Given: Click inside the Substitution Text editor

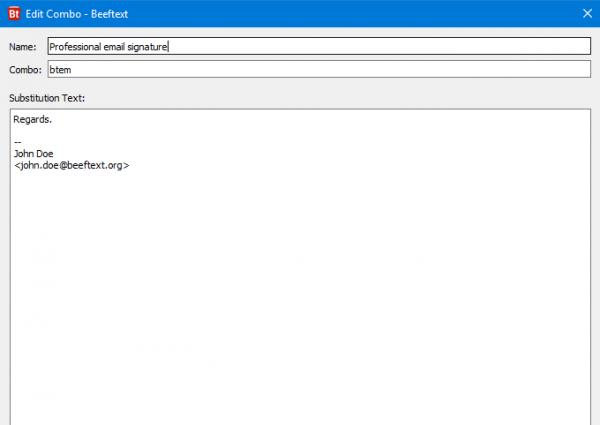Looking at the screenshot, I should pyautogui.click(x=300, y=267).
